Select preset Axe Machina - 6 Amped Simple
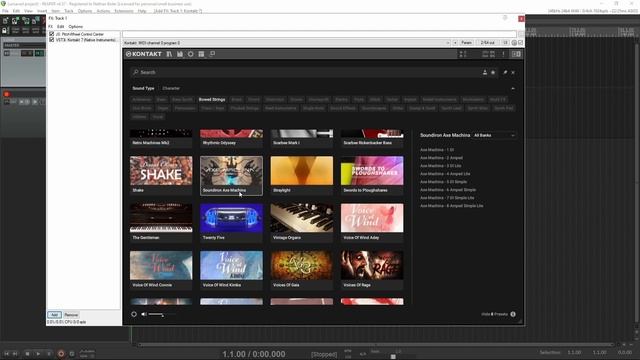The width and height of the screenshot is (640, 360). tap(448, 190)
